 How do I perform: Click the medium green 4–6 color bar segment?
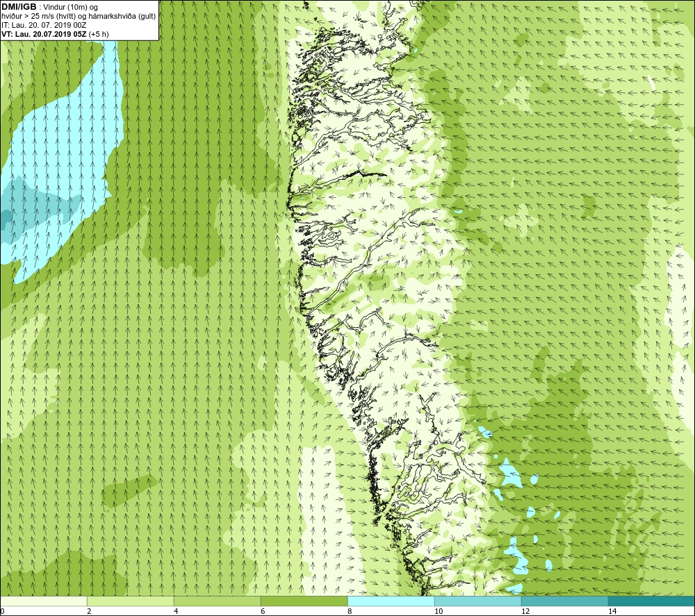pyautogui.click(x=217, y=601)
